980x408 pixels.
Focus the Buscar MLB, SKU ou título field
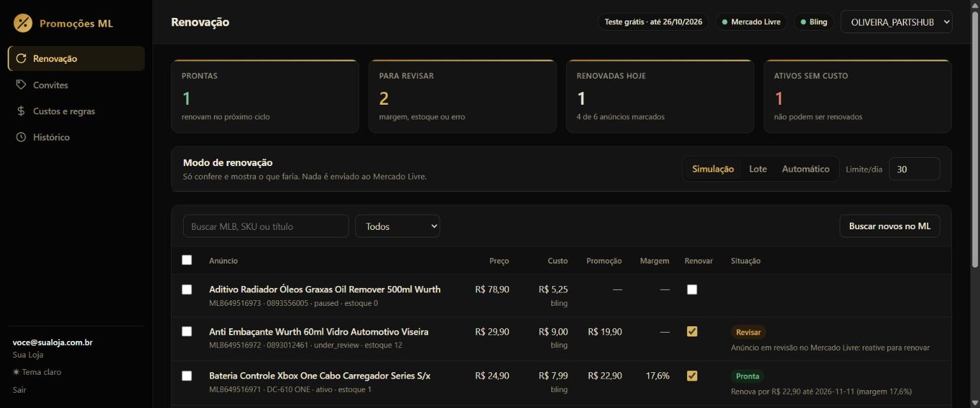pyautogui.click(x=266, y=226)
